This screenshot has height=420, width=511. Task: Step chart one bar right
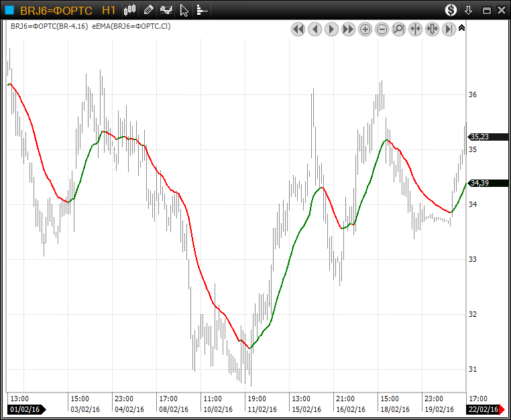pos(331,29)
